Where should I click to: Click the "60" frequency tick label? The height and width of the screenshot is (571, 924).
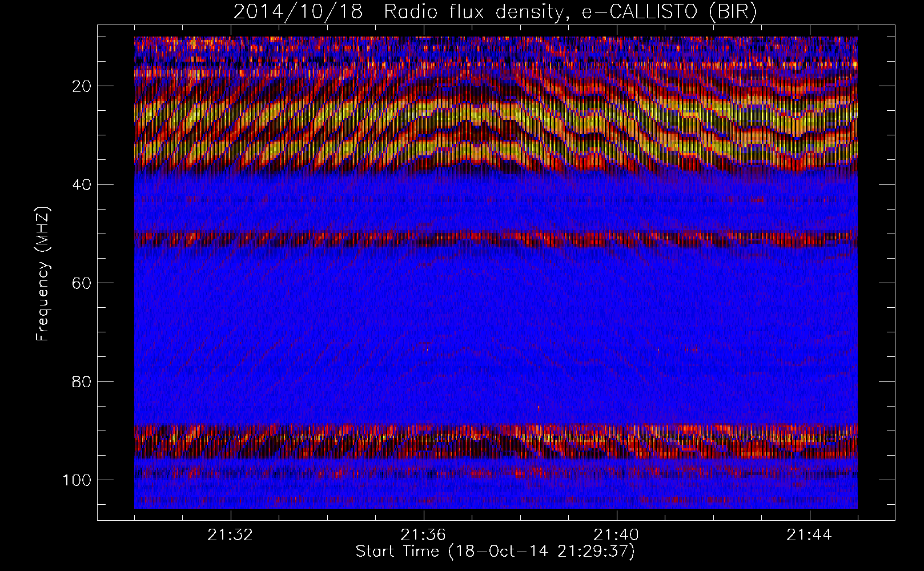point(83,283)
